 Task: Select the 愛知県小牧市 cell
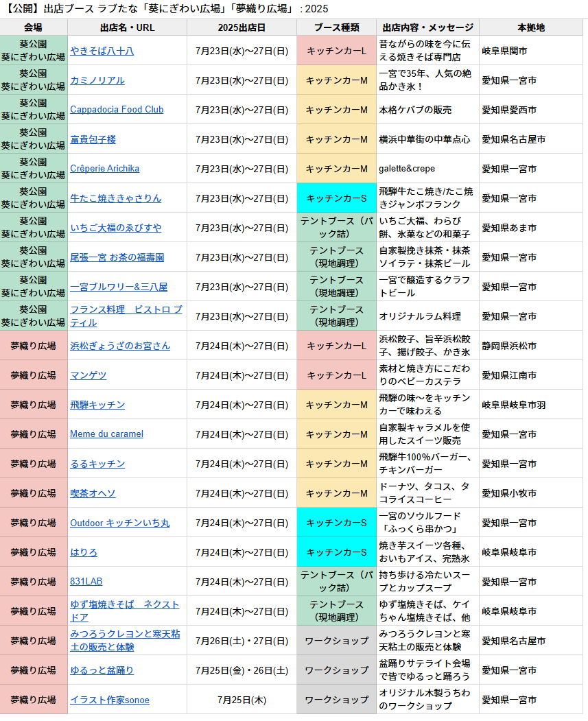pyautogui.click(x=531, y=493)
